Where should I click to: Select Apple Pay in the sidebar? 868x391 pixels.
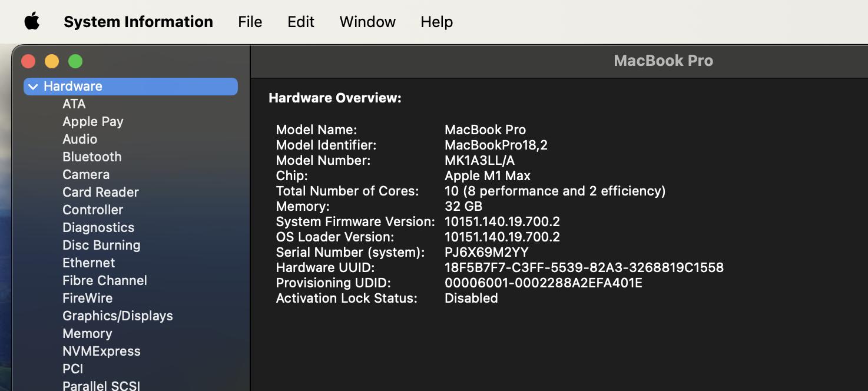tap(93, 121)
